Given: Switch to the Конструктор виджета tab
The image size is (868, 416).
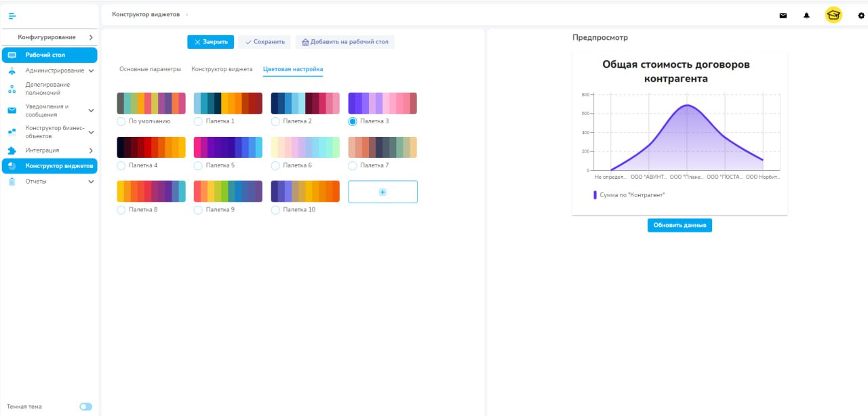Looking at the screenshot, I should point(222,69).
